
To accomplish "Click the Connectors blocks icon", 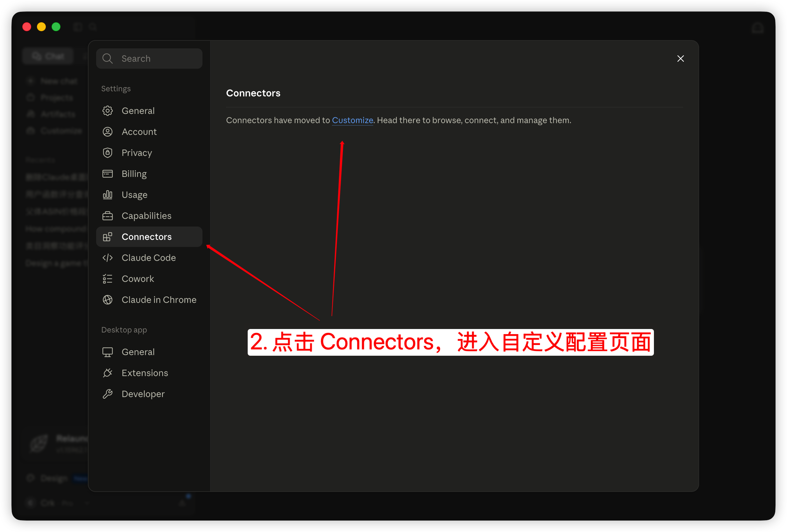I will tap(107, 236).
